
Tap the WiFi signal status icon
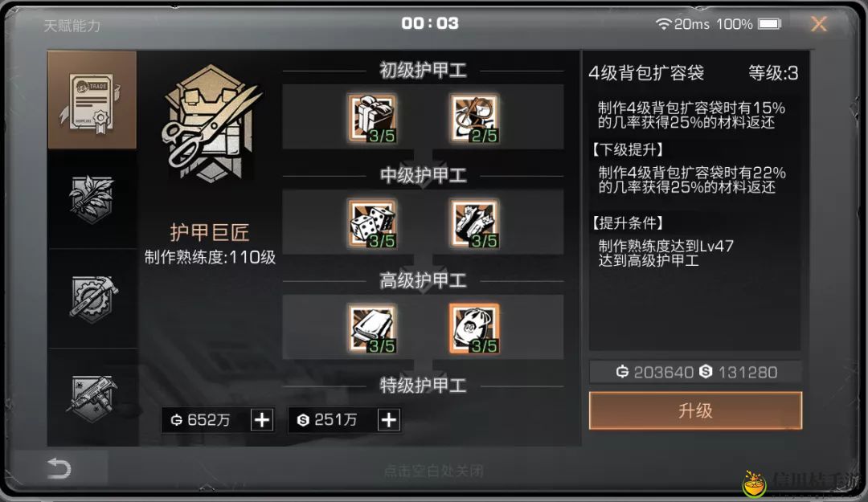663,24
